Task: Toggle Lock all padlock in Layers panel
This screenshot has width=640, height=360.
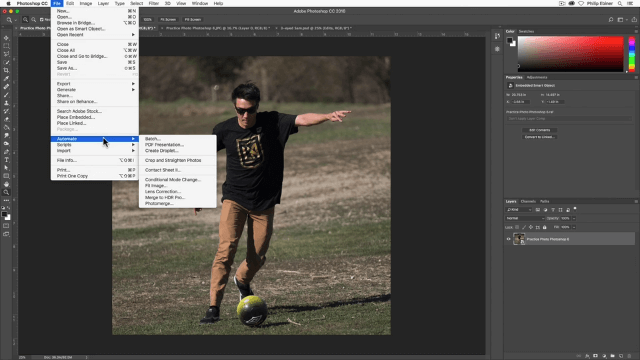Action: click(x=544, y=227)
